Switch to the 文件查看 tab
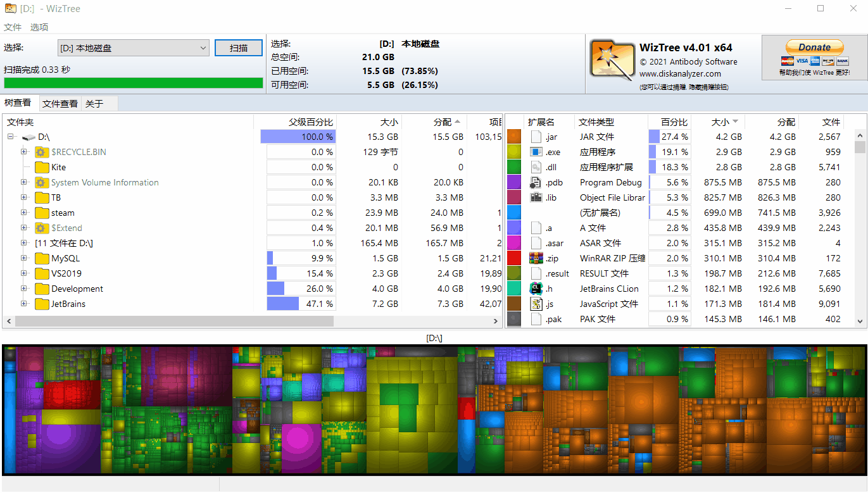The height and width of the screenshot is (493, 868). (60, 104)
